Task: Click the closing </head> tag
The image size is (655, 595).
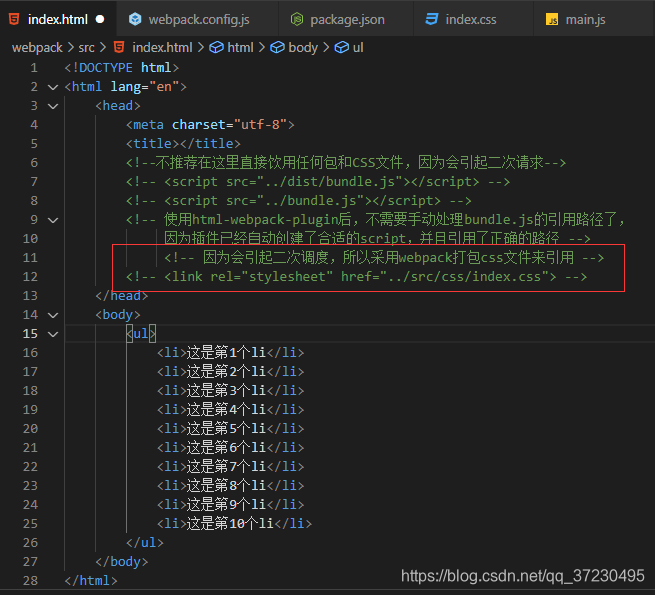Action: pyautogui.click(x=122, y=296)
